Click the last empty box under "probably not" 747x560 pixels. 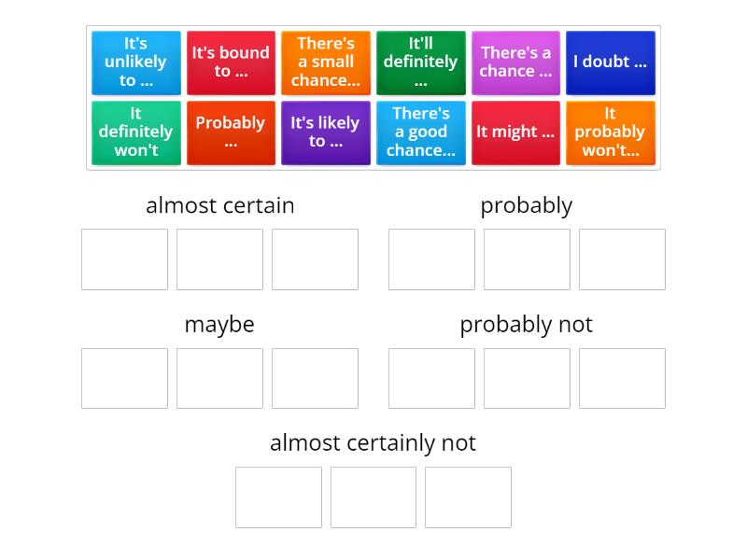point(621,378)
